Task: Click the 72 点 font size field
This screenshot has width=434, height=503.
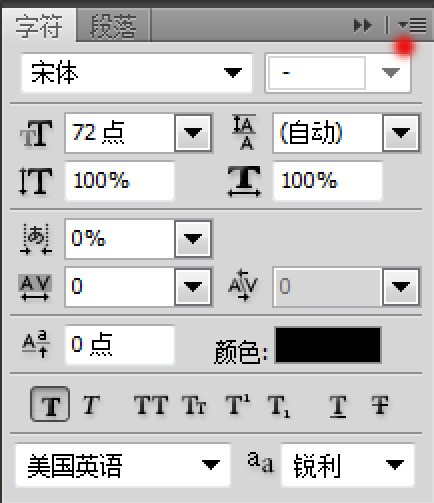Action: point(120,133)
